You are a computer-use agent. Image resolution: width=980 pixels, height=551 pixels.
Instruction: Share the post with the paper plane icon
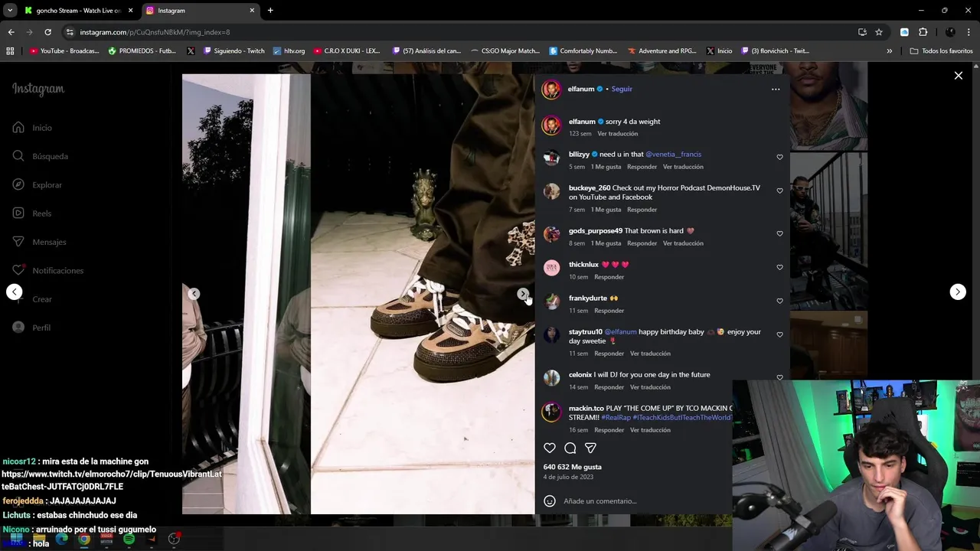[590, 448]
